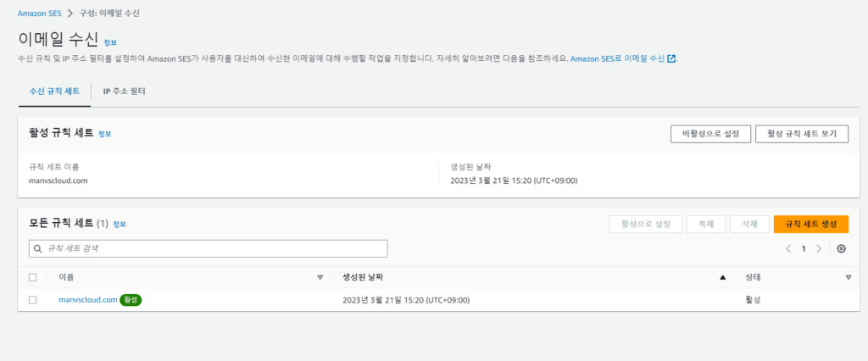This screenshot has height=361, width=868.
Task: Click the green 활성 status badge
Action: coord(131,300)
